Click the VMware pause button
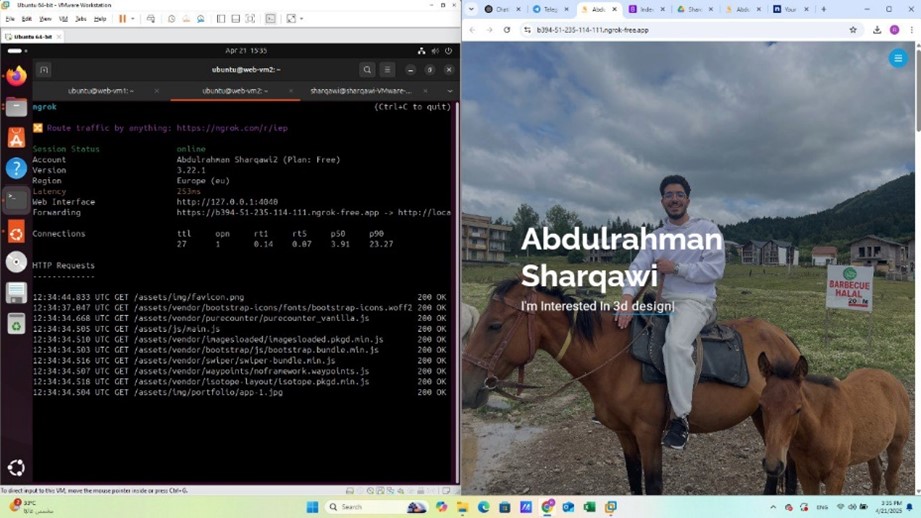Viewport: 921px width, 518px height. pos(123,19)
